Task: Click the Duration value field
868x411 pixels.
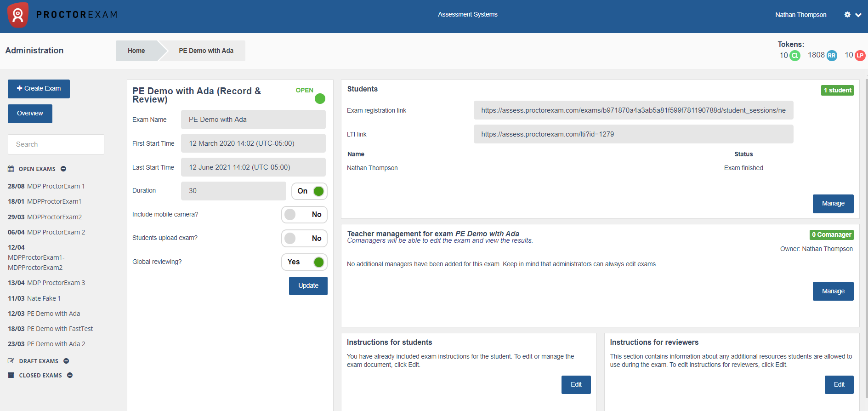Action: [x=233, y=191]
